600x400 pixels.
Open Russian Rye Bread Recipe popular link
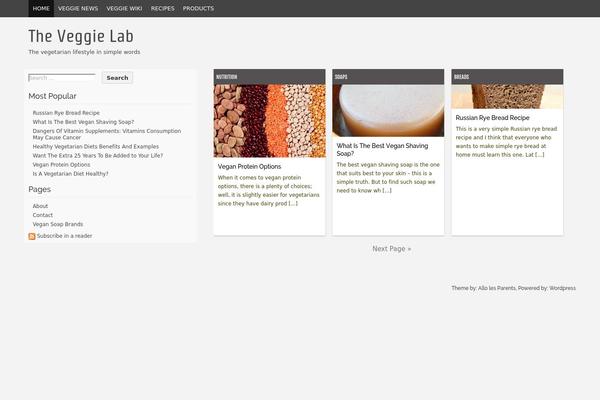click(66, 113)
